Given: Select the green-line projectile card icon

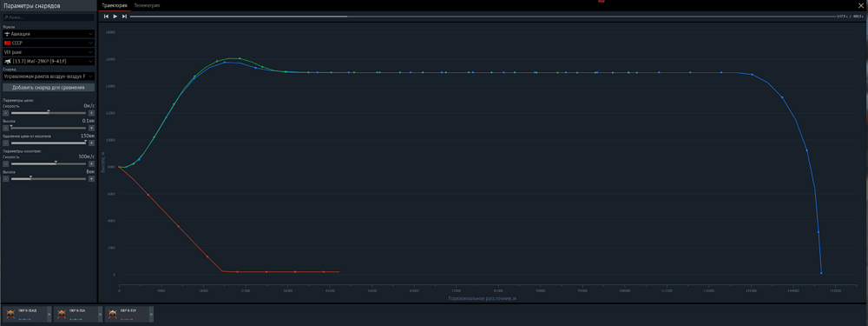Looking at the screenshot, I should (62, 314).
